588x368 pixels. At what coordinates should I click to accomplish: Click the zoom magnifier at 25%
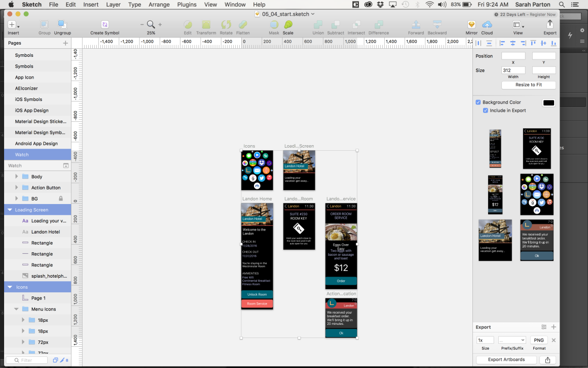(x=151, y=25)
